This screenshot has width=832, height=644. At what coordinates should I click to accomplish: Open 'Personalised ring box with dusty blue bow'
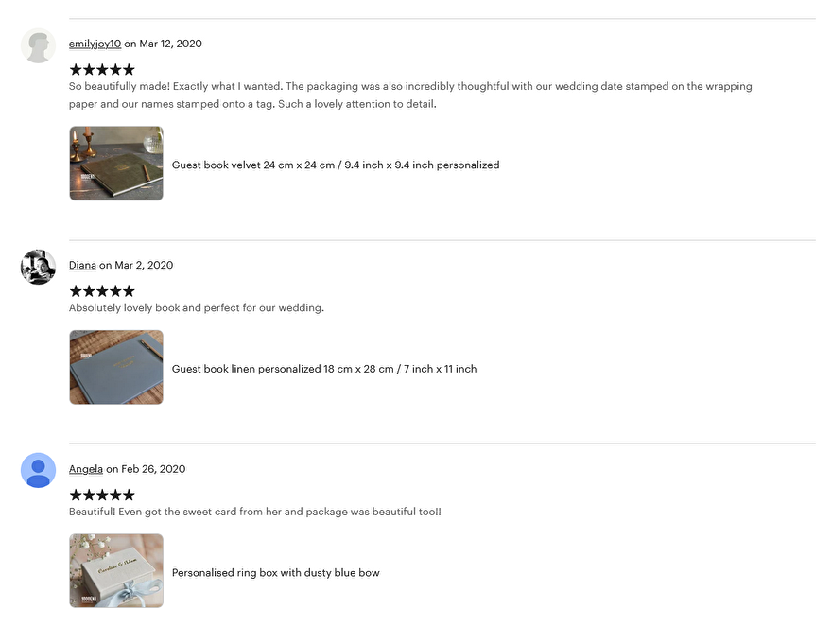pos(276,573)
